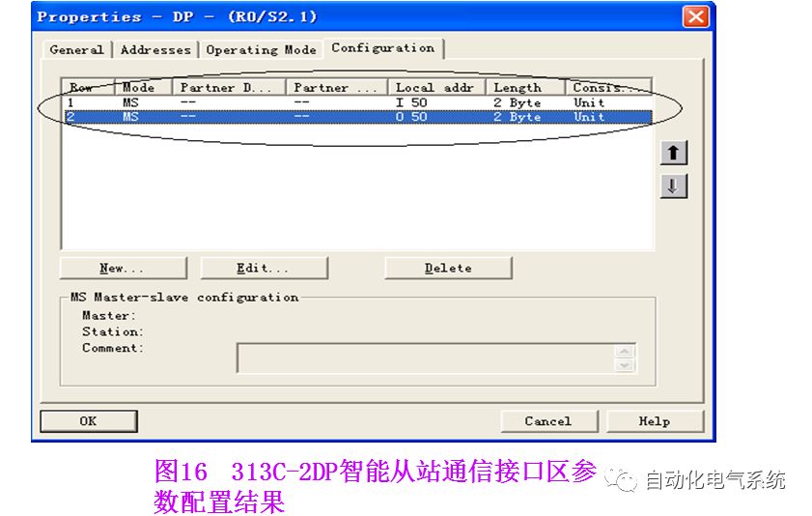Select row 2 with local address O 50
812x516 pixels.
coord(357,117)
